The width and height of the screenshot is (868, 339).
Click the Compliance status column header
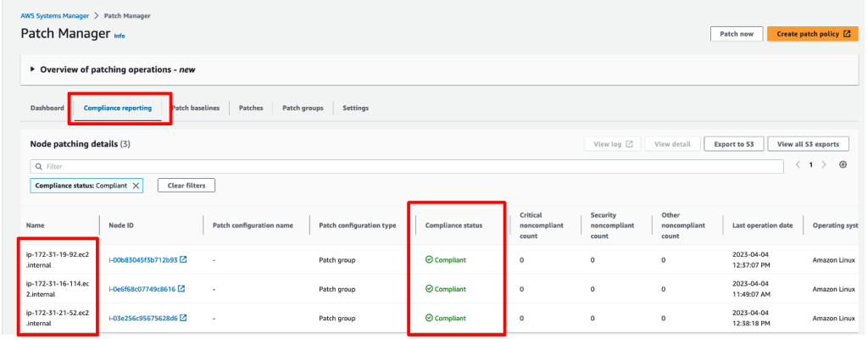pyautogui.click(x=453, y=225)
